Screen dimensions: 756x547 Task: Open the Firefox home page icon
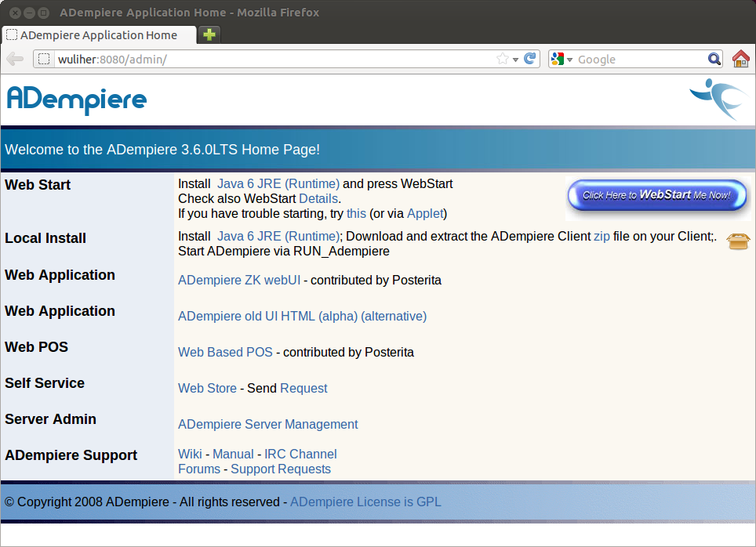[x=740, y=59]
